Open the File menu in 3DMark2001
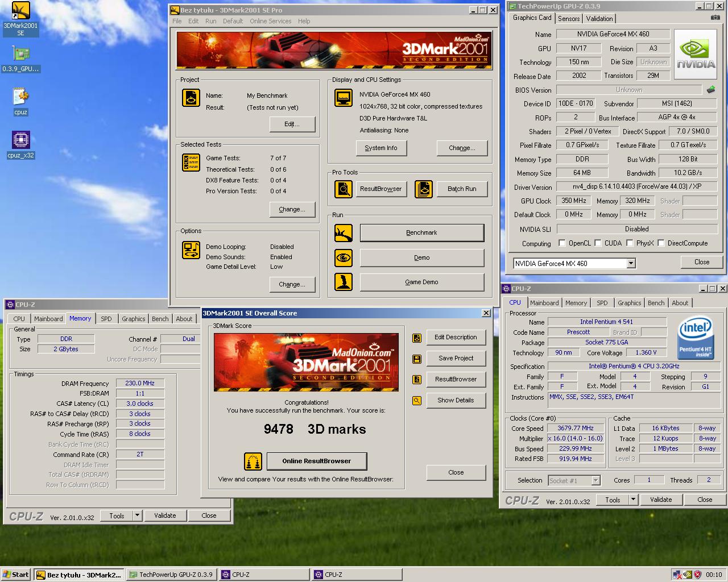Screen dimensions: 728x582 point(177,21)
